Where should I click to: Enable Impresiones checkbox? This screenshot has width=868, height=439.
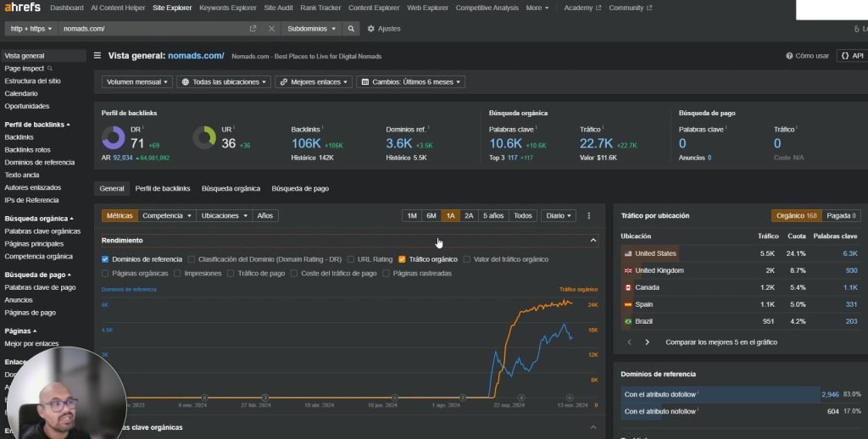click(177, 274)
